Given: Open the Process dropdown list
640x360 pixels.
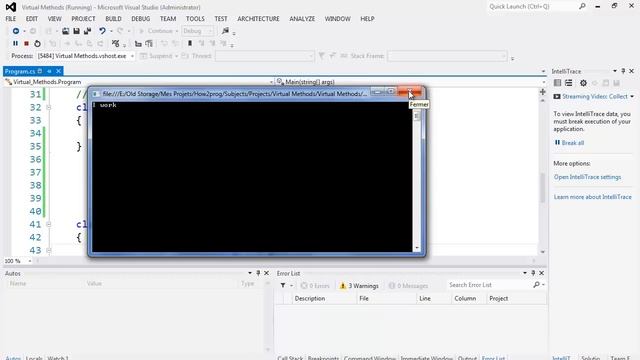Looking at the screenshot, I should coord(132,56).
